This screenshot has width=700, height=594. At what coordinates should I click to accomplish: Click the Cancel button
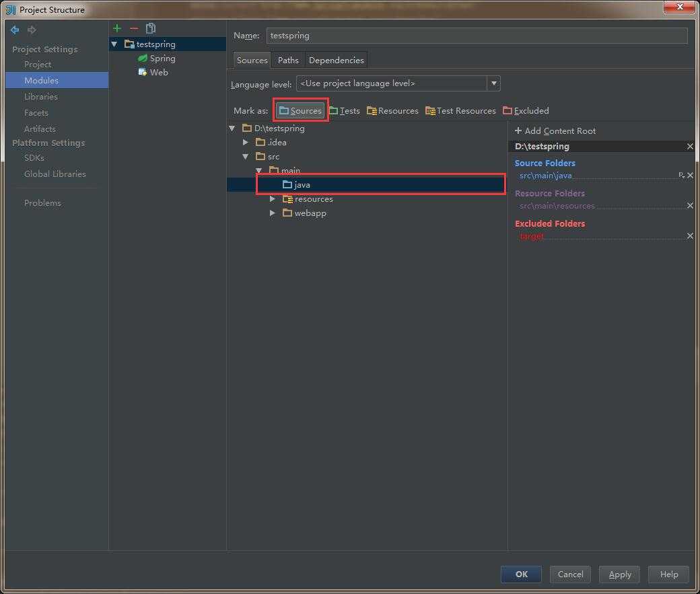(x=570, y=574)
